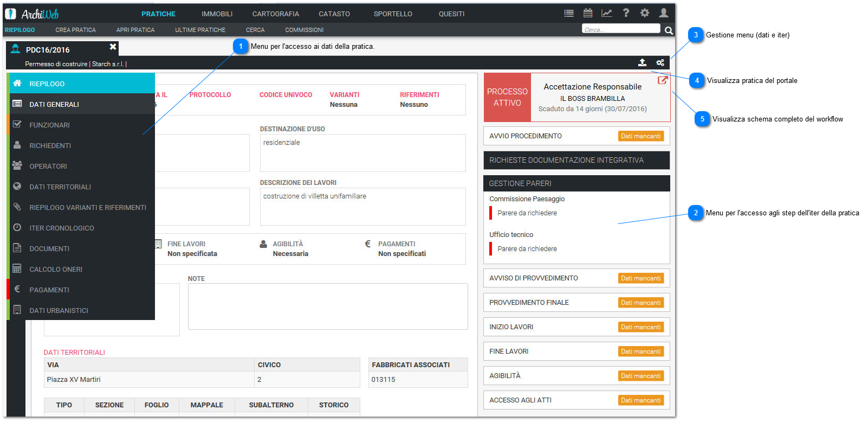Expand ACCESSO AGLI ATTI step

(x=576, y=400)
